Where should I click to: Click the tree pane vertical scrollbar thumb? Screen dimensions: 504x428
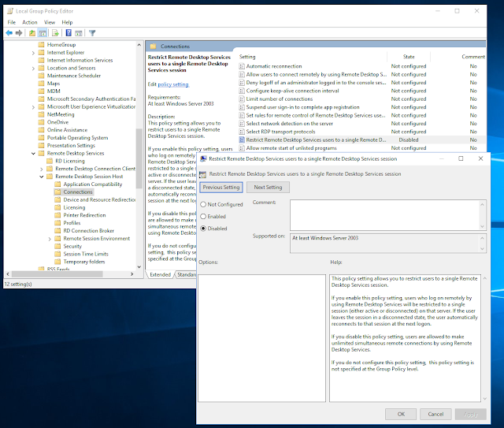tap(139, 158)
